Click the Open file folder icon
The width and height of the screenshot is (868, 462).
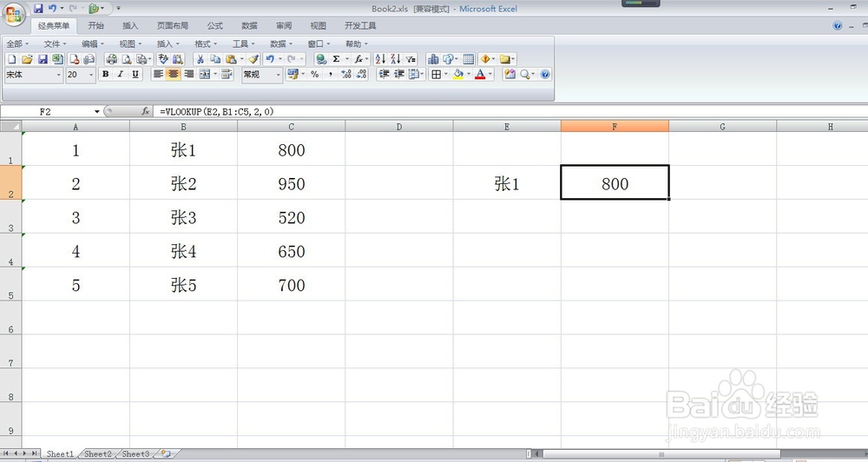27,59
